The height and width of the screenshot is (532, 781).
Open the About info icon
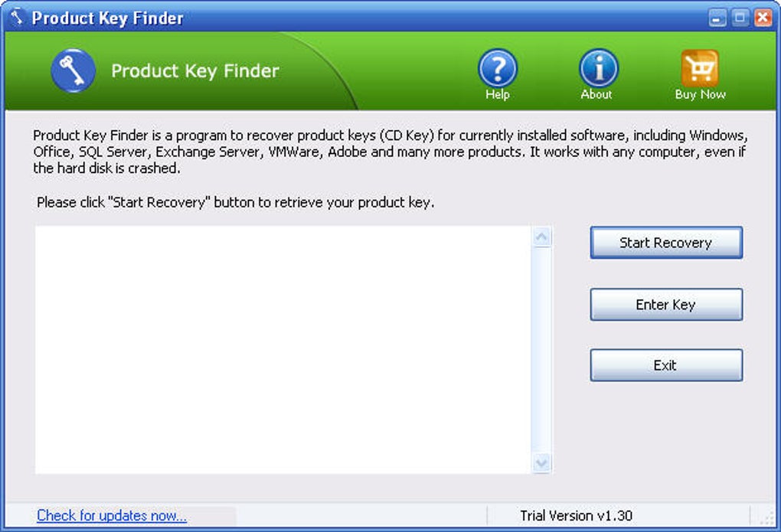click(x=598, y=68)
